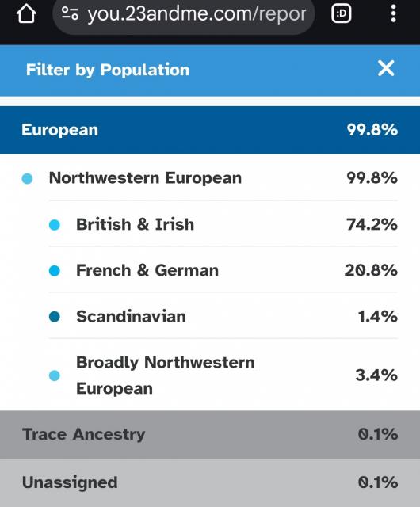
Task: Expand the Unassigned row
Action: pos(210,482)
